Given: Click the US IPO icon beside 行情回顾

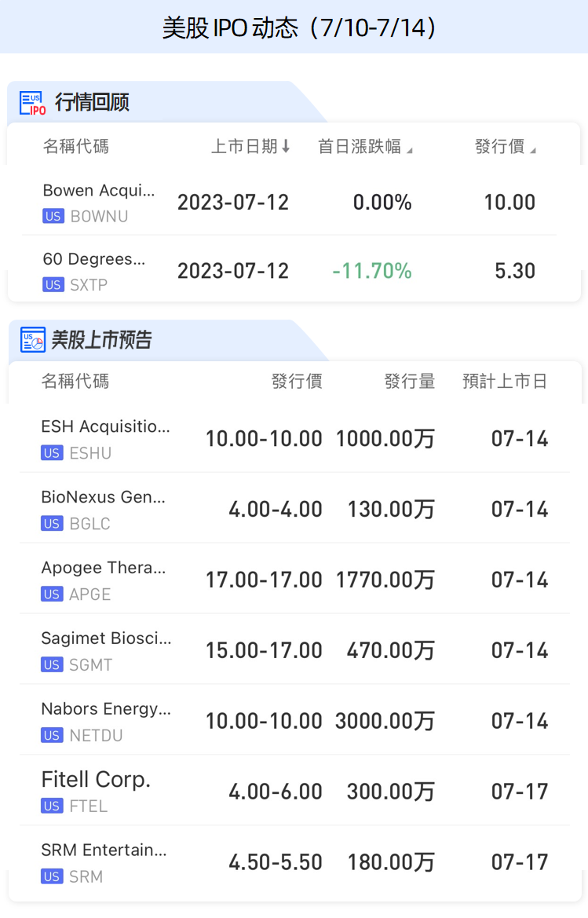Looking at the screenshot, I should point(33,103).
